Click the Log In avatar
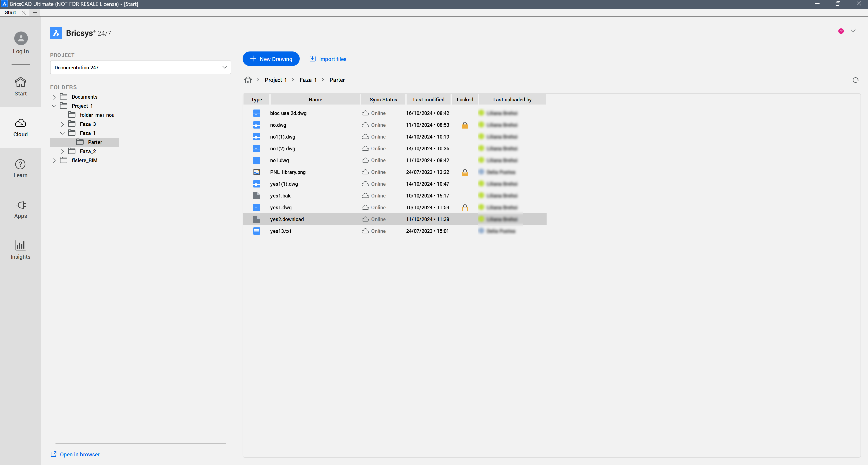Viewport: 868px width, 465px height. click(21, 39)
